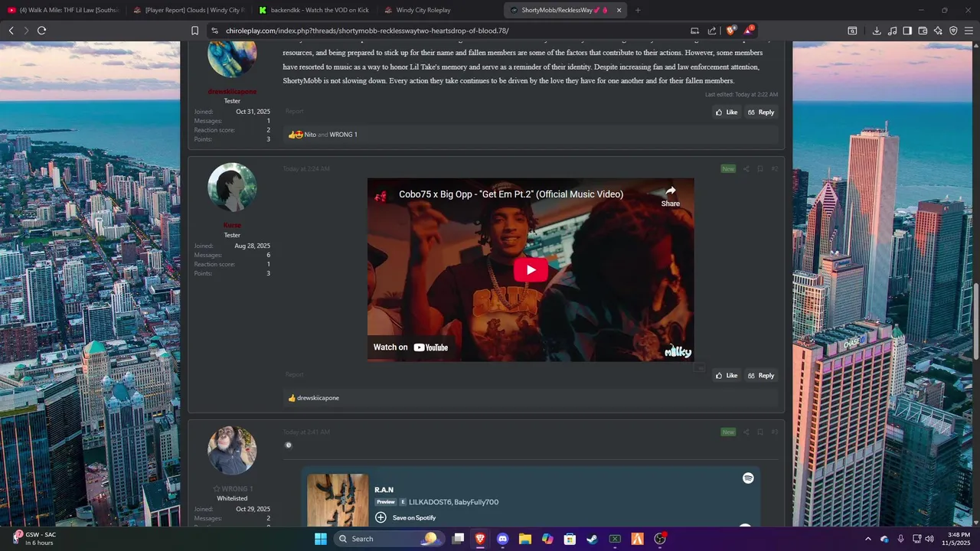Open Kurse's profile avatar
This screenshot has width=980, height=551.
pos(232,187)
